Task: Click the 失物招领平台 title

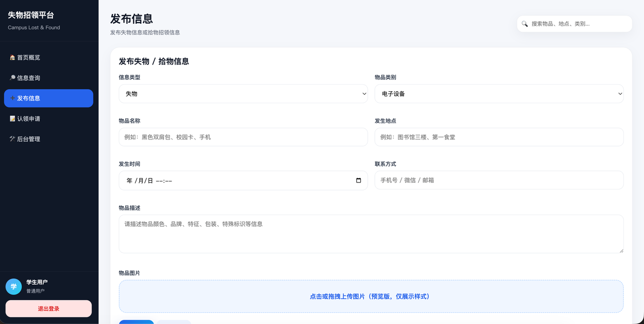Action: (x=31, y=15)
